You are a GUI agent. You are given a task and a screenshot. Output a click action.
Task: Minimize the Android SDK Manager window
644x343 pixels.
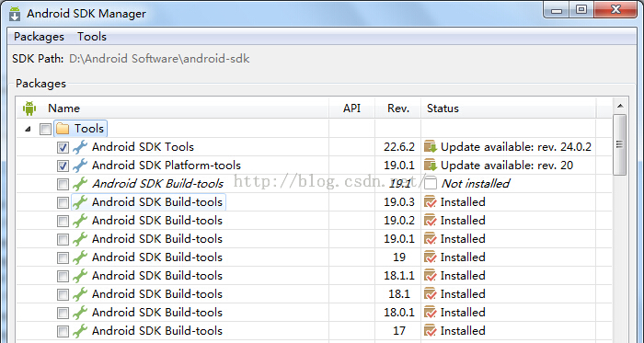tap(557, 9)
